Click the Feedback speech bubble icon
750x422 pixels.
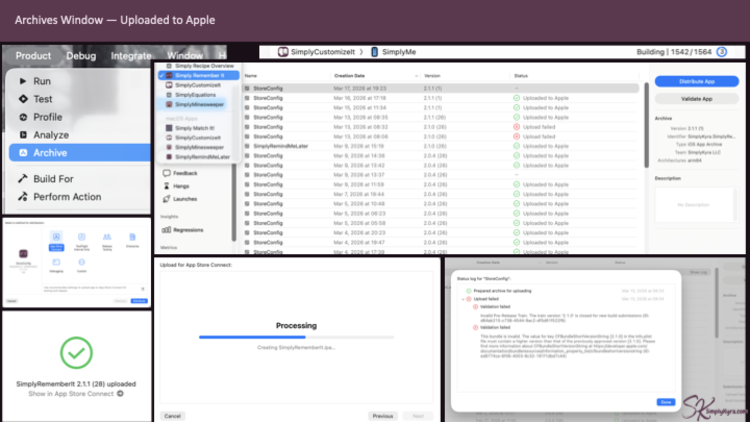tap(166, 173)
